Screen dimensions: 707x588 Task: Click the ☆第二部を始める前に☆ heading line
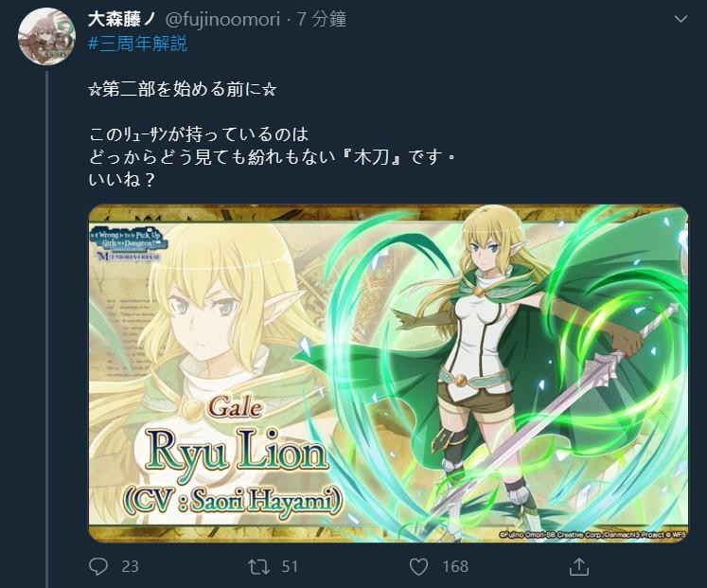click(182, 89)
